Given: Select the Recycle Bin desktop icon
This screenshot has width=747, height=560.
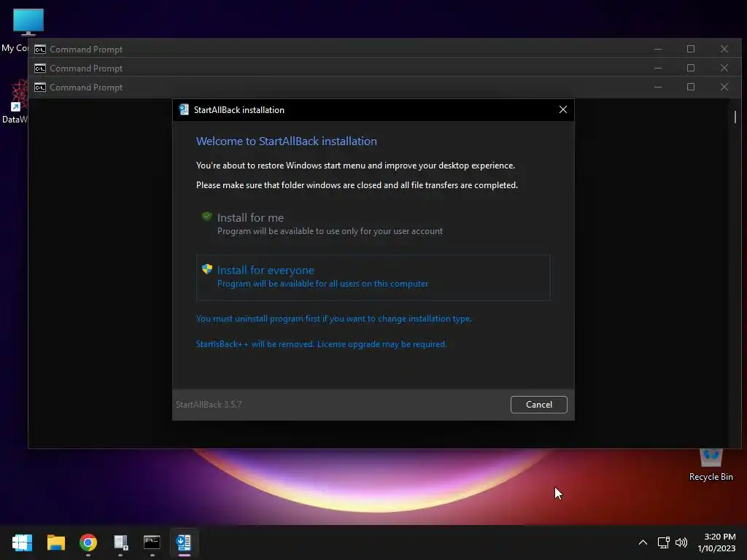Looking at the screenshot, I should point(711,464).
